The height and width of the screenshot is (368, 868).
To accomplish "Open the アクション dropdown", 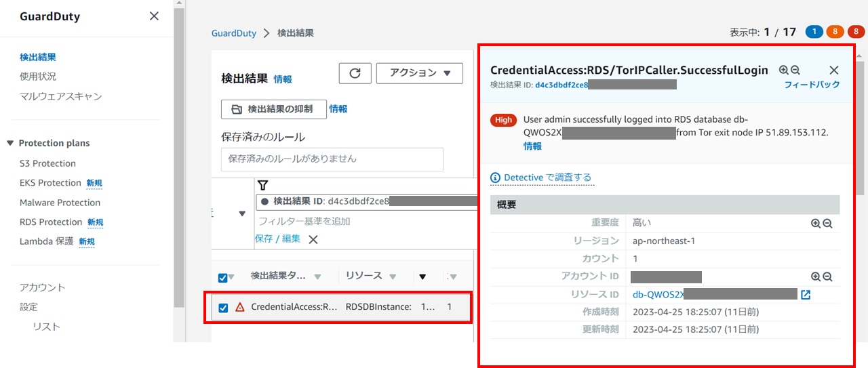I will (420, 73).
